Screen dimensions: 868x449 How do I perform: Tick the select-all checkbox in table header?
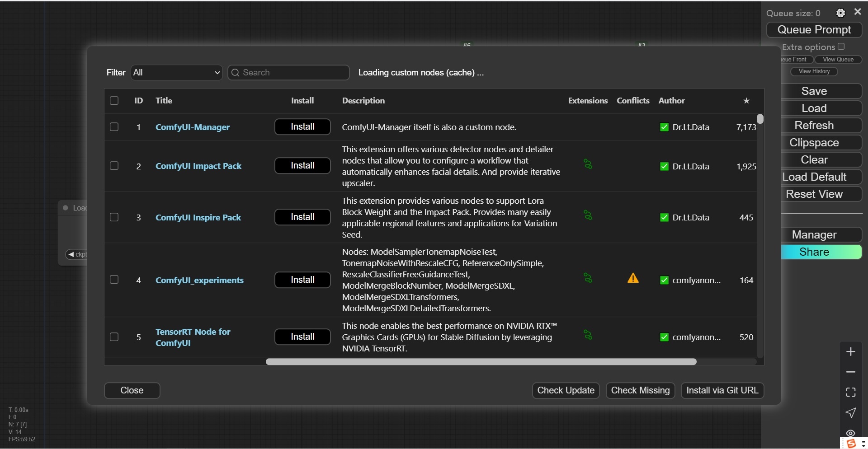[x=114, y=101]
